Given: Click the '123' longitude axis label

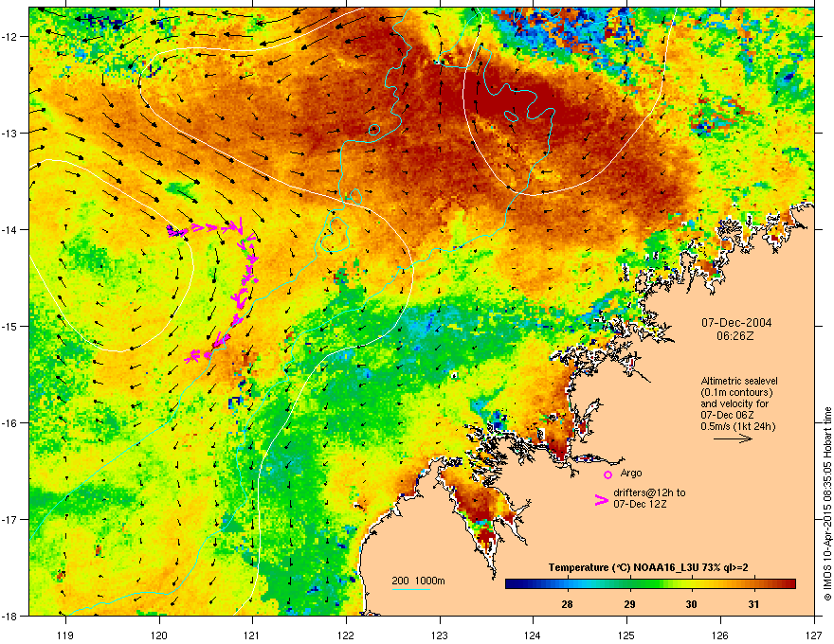Looking at the screenshot, I should click(440, 635).
